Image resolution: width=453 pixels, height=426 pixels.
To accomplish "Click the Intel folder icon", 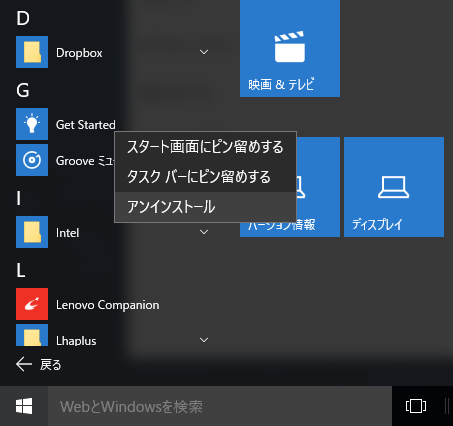I will point(32,232).
